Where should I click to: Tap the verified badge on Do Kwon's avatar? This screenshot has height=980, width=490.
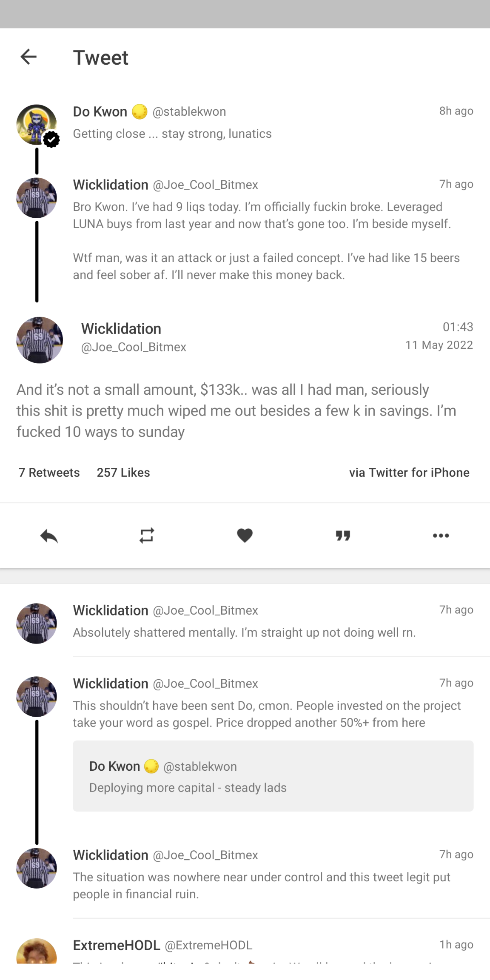51,139
